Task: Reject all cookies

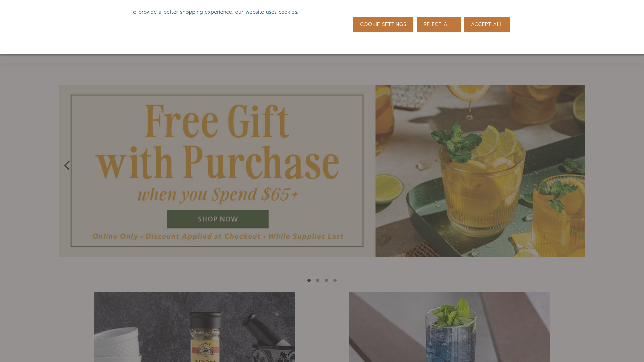Action: [x=438, y=24]
